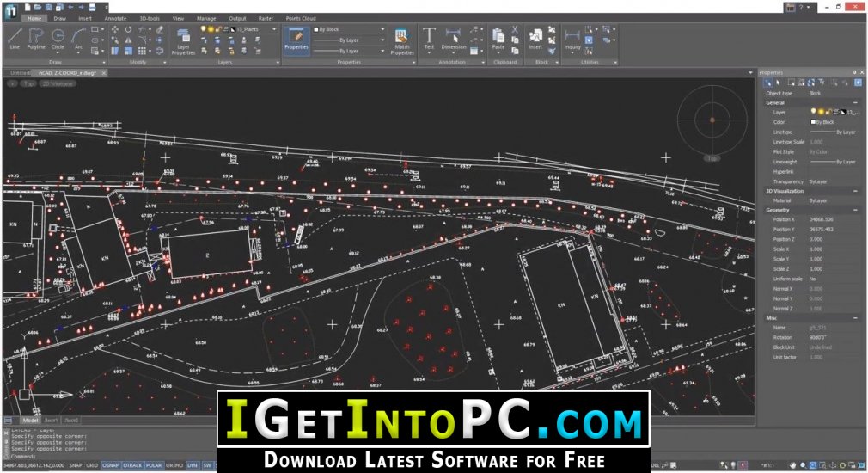This screenshot has width=868, height=473.
Task: Open the layer dropdown showing 13_Plants
Action: pyautogui.click(x=239, y=29)
